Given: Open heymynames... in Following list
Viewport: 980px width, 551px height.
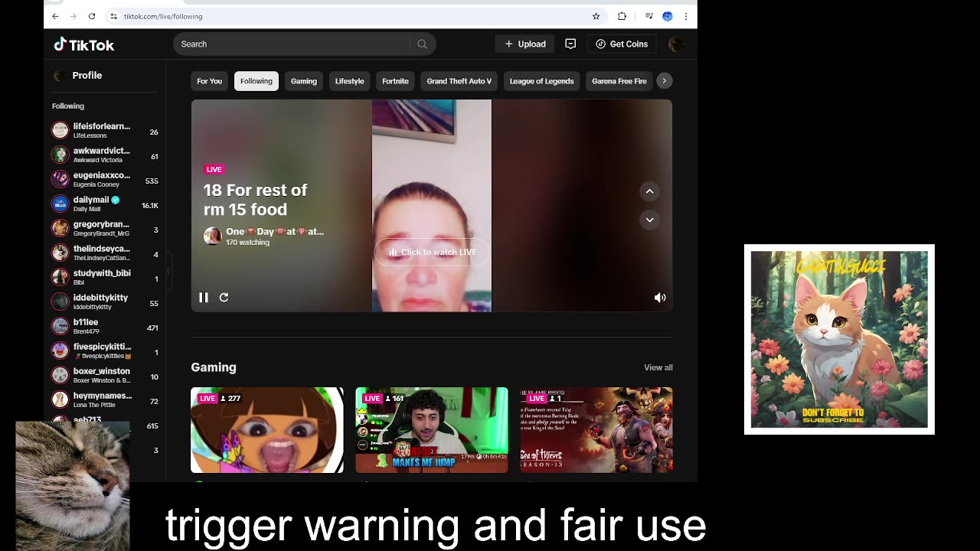Looking at the screenshot, I should pyautogui.click(x=105, y=401).
